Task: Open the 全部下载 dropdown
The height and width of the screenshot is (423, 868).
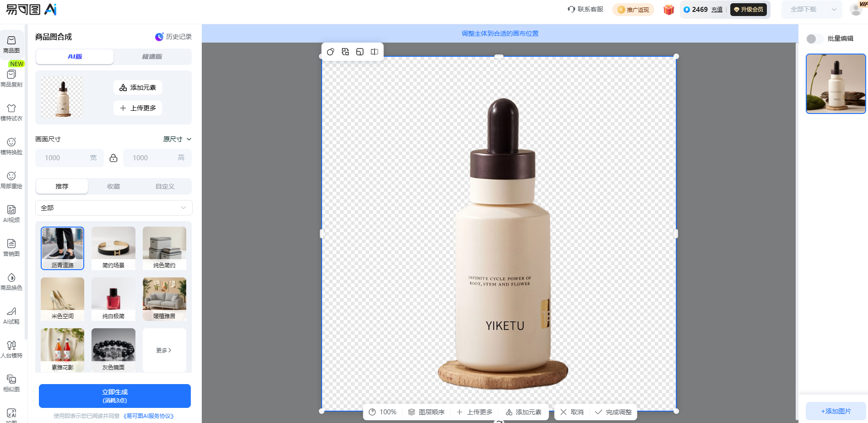Action: [812, 9]
